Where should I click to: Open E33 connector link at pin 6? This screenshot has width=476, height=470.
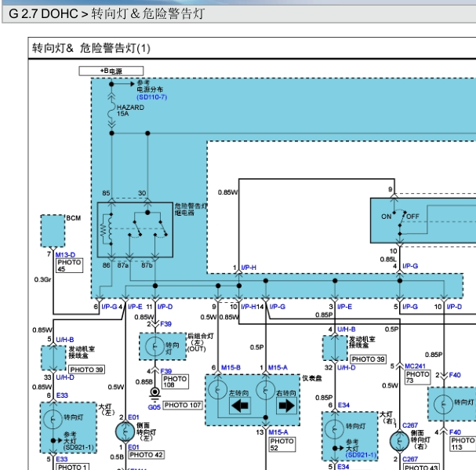coord(62,395)
